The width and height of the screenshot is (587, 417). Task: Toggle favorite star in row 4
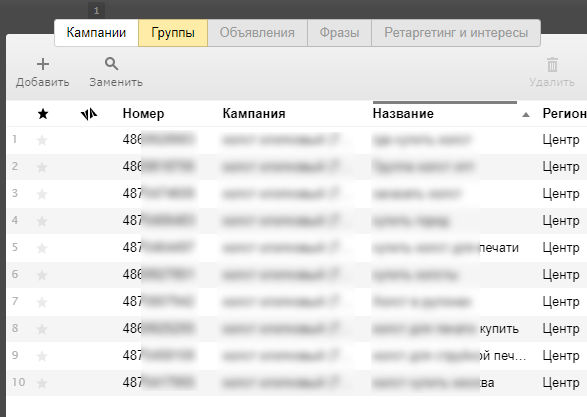point(42,221)
